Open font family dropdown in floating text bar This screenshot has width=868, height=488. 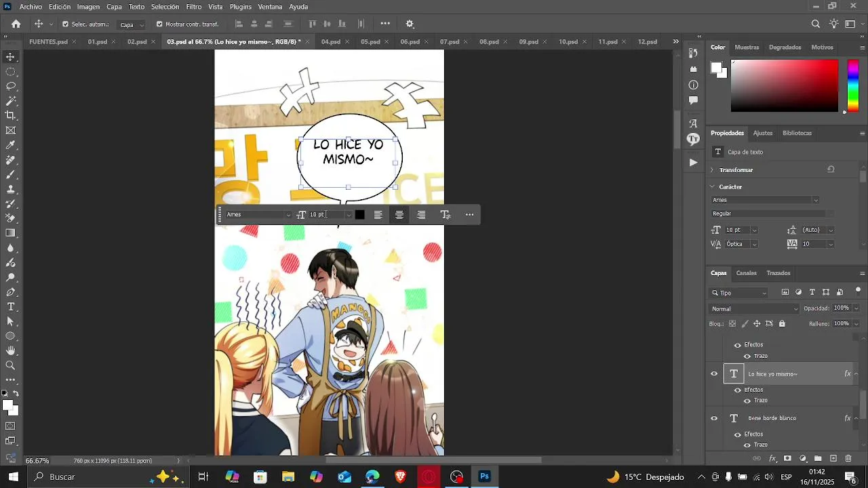click(x=288, y=215)
